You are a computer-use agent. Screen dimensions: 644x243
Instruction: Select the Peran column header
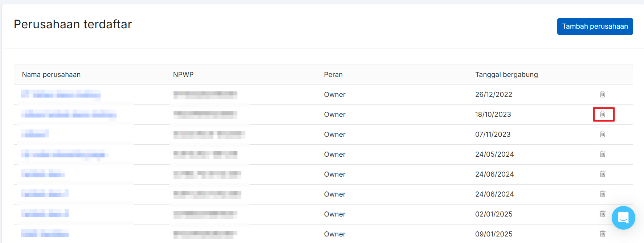point(333,75)
